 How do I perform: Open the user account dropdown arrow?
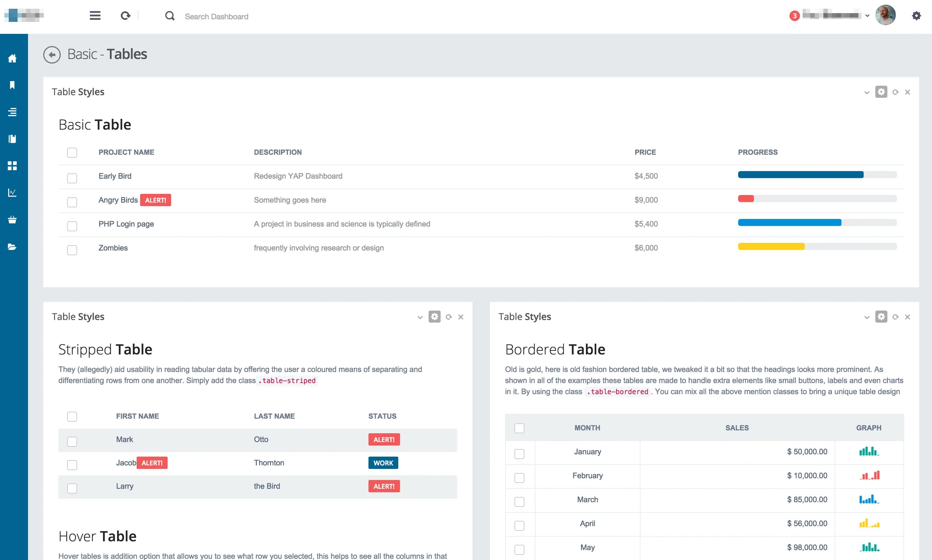867,16
